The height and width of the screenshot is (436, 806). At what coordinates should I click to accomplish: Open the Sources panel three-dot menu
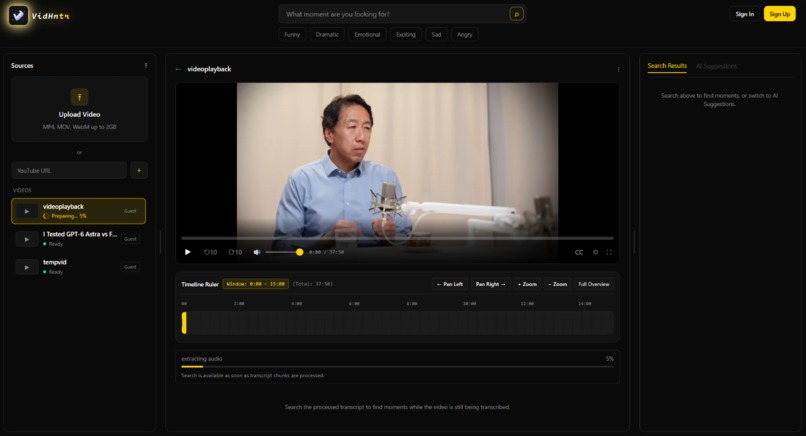point(145,66)
